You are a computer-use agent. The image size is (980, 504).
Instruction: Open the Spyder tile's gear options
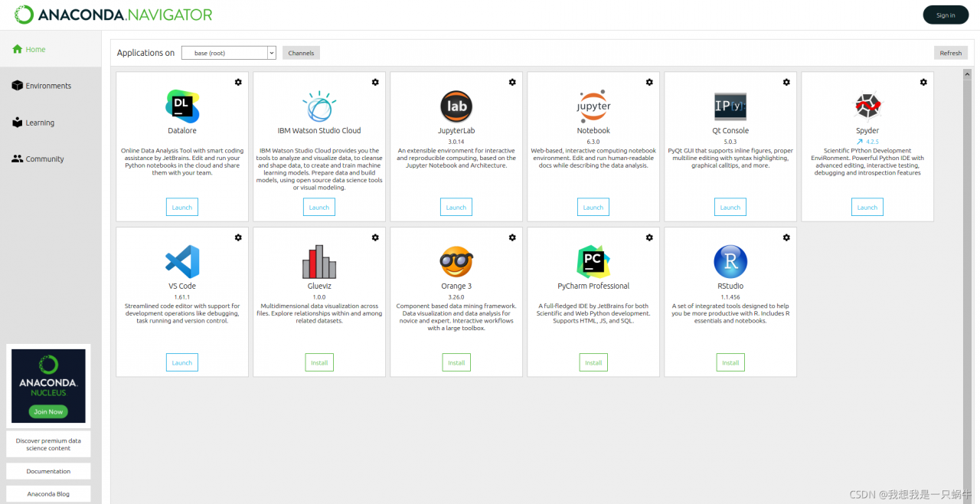(x=923, y=82)
